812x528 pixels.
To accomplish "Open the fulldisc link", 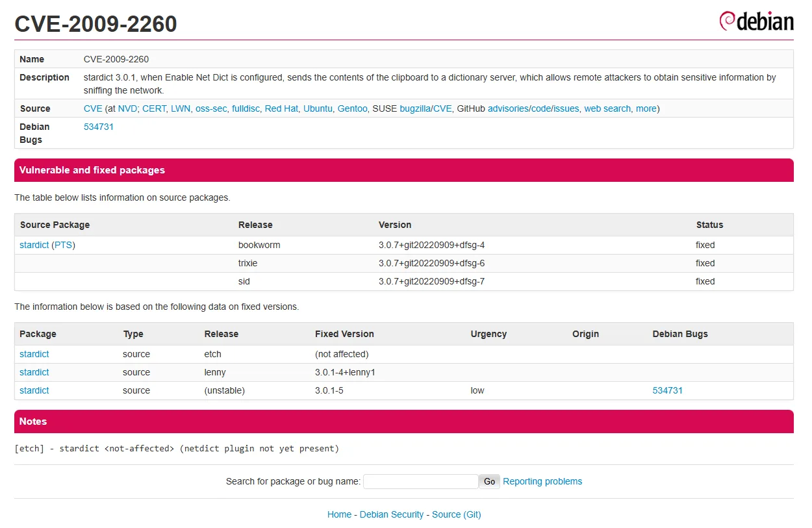I will pyautogui.click(x=246, y=108).
